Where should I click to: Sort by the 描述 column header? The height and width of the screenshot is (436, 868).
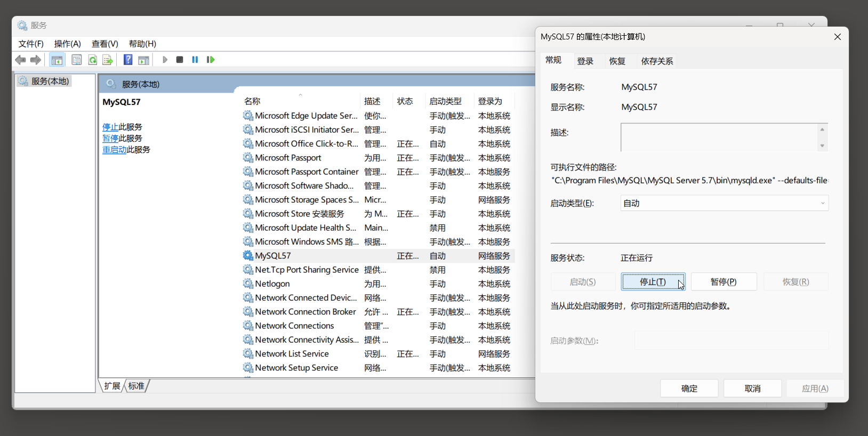[x=377, y=101]
